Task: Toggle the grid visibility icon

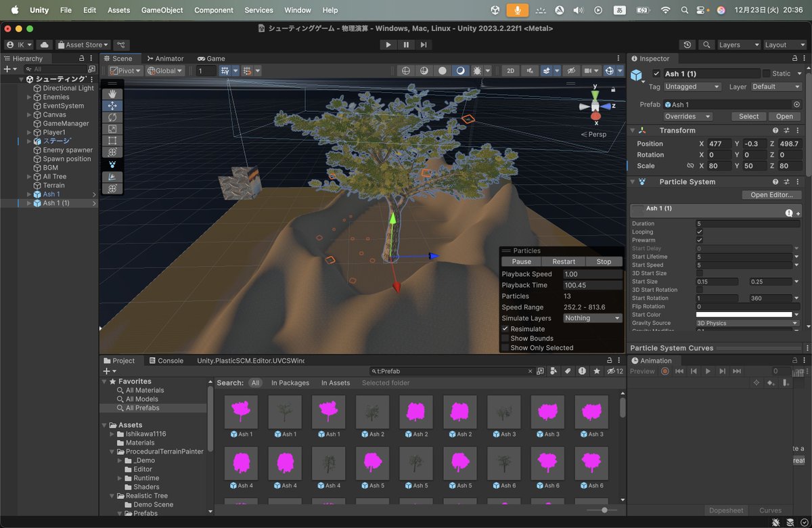Action: coord(225,70)
